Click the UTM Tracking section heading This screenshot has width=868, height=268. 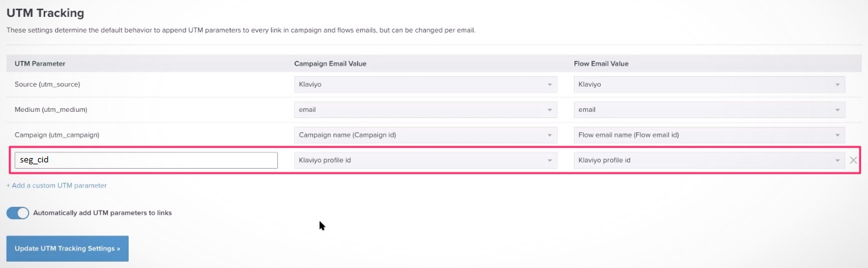[45, 12]
